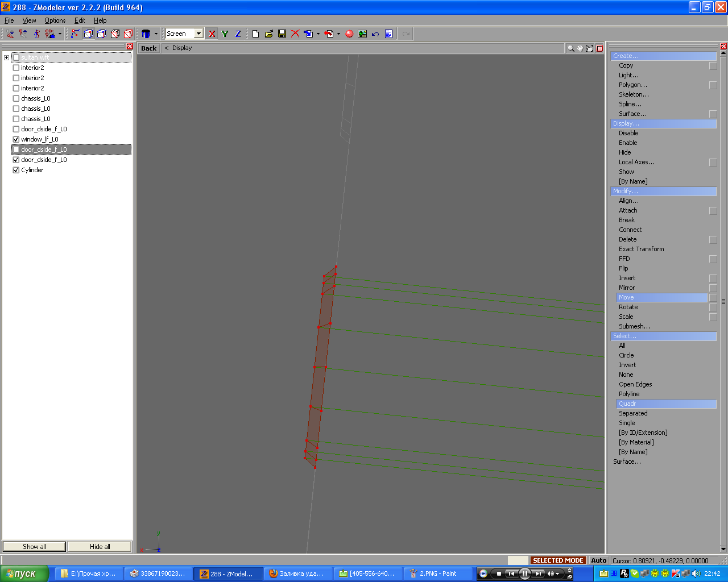Click the viewport fit-to-view icon

pos(589,48)
